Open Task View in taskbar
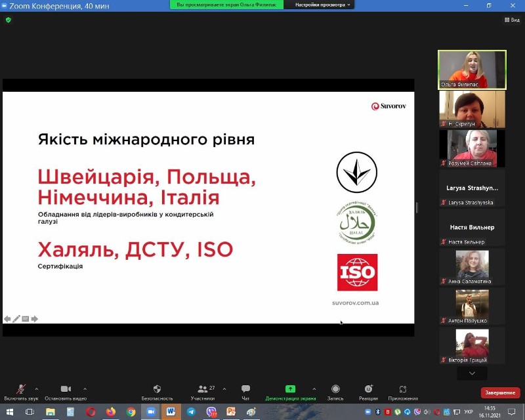 pyautogui.click(x=30, y=411)
